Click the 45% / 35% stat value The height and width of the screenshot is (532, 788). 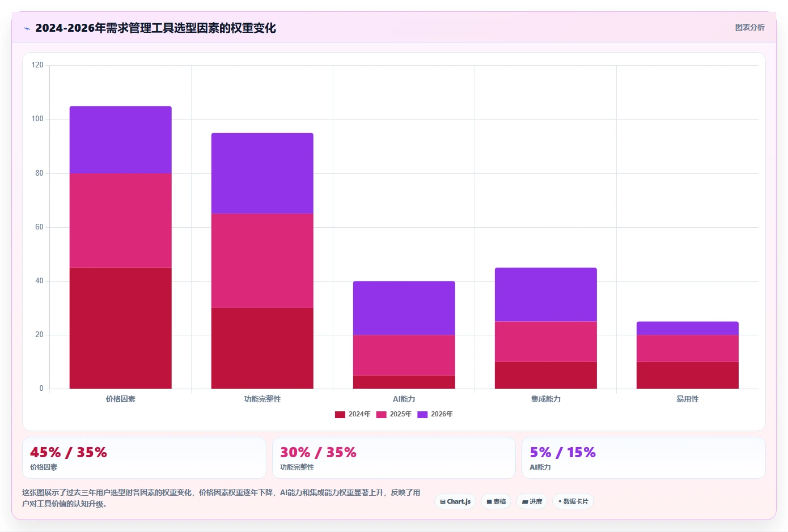[x=69, y=452]
